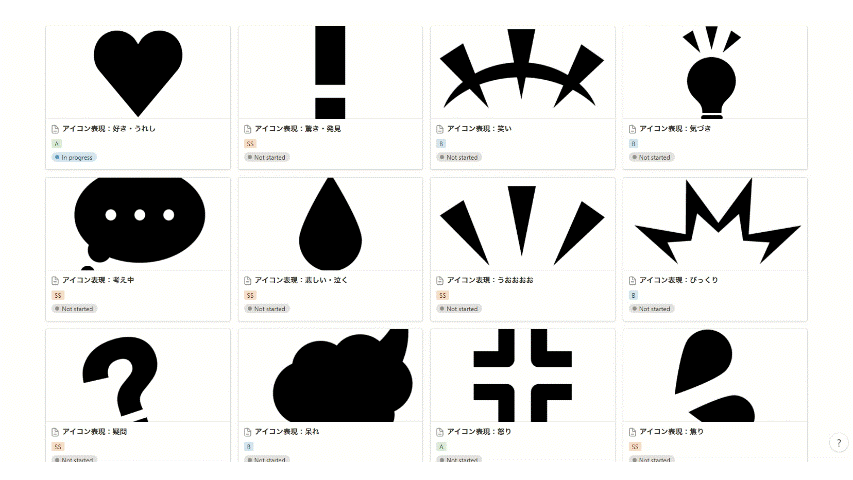Viewport: 853px width, 480px height.
Task: Click the question mark card image
Action: (138, 375)
